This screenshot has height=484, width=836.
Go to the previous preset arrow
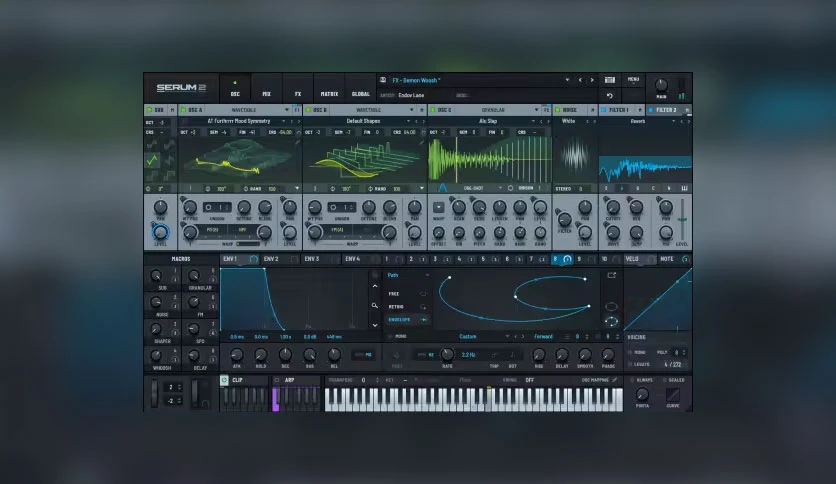(x=580, y=80)
